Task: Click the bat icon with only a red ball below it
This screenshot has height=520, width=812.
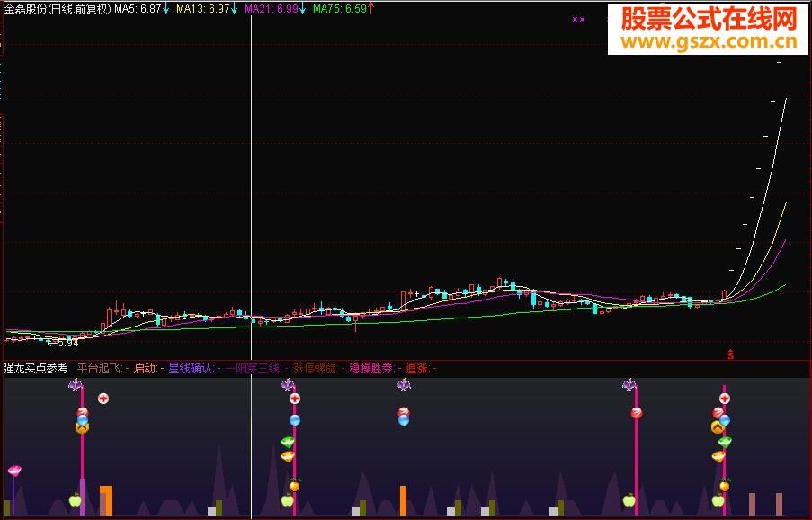Action: point(629,384)
